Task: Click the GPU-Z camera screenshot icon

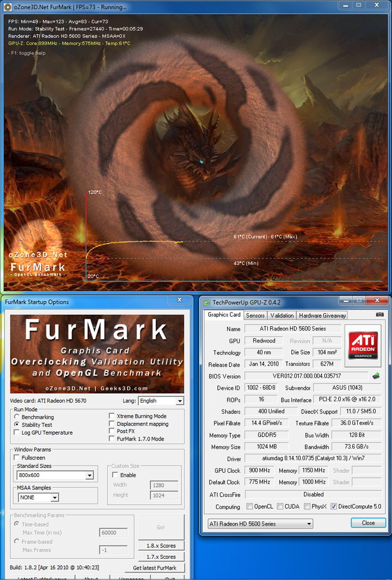Action: point(380,314)
